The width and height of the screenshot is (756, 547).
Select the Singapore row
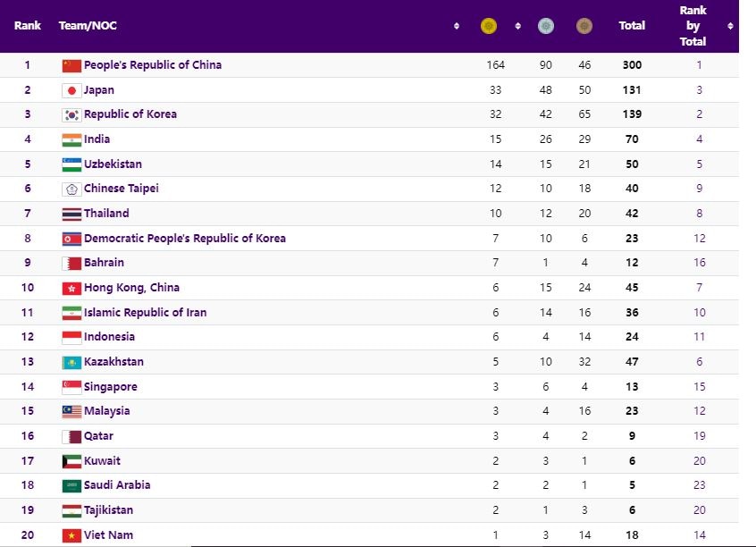112,386
